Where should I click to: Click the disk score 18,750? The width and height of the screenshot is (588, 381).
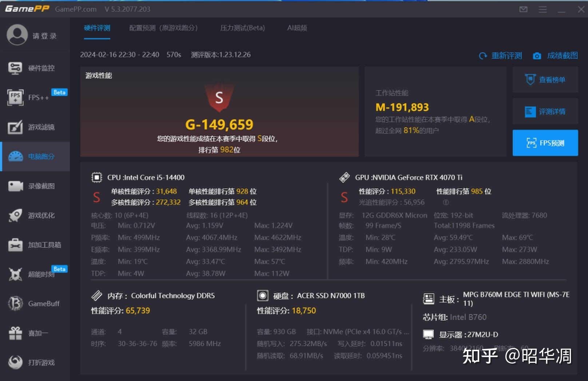click(304, 310)
